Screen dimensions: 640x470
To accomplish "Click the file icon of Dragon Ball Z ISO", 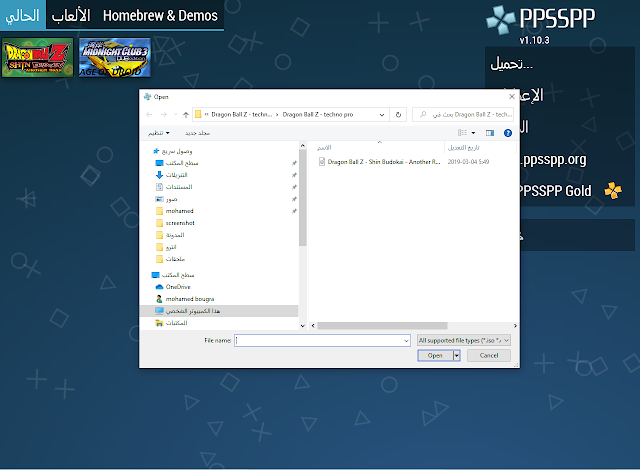I will tap(322, 162).
